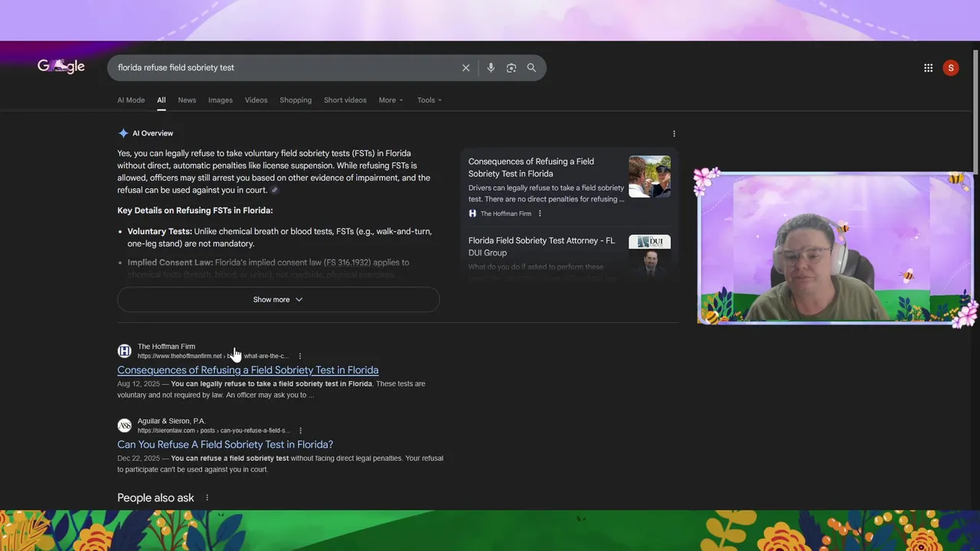Open Can You Refuse A Field Sobriety Test link
The width and height of the screenshot is (980, 551).
click(225, 444)
